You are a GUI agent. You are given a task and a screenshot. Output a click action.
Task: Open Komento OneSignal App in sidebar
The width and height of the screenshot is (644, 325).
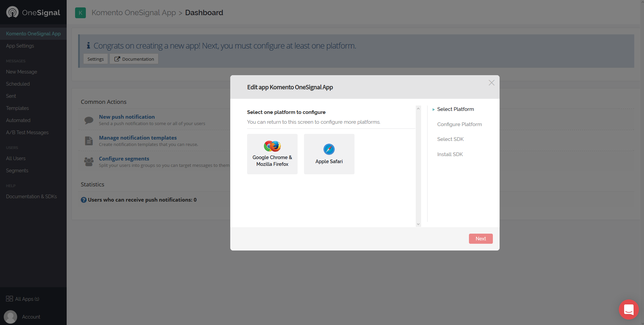33,34
